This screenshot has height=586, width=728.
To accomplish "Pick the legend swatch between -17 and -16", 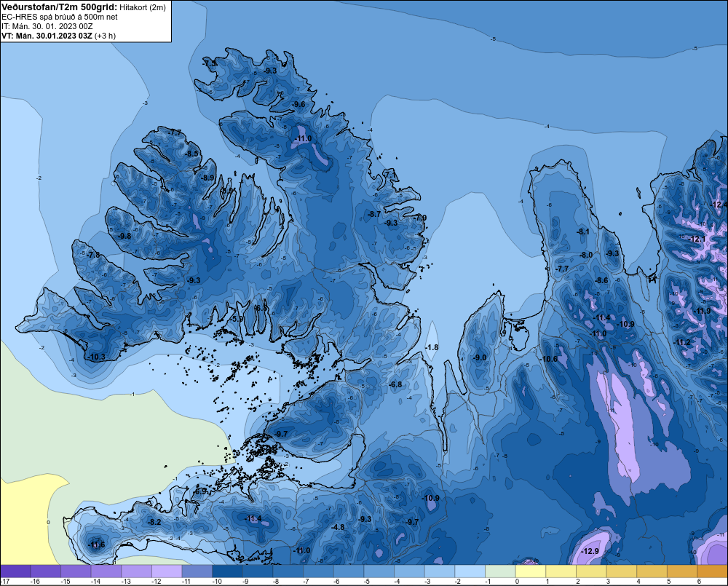I will [15, 571].
